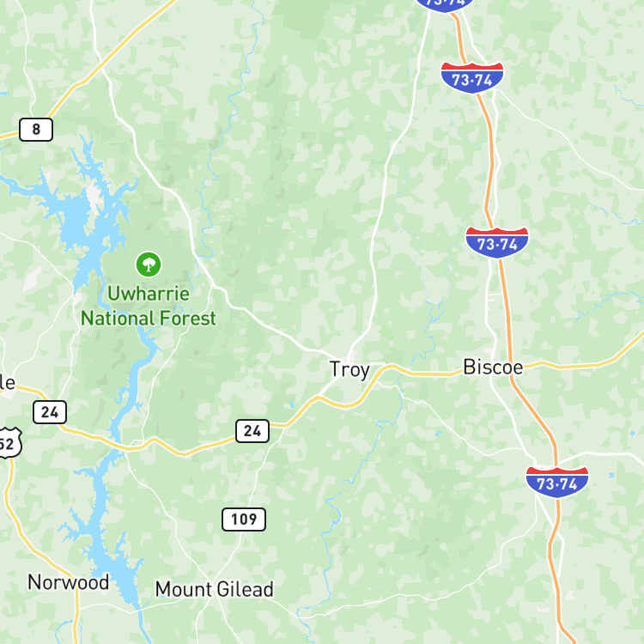Select the Mount Gilead town label
The height and width of the screenshot is (644, 644).
pyautogui.click(x=215, y=589)
